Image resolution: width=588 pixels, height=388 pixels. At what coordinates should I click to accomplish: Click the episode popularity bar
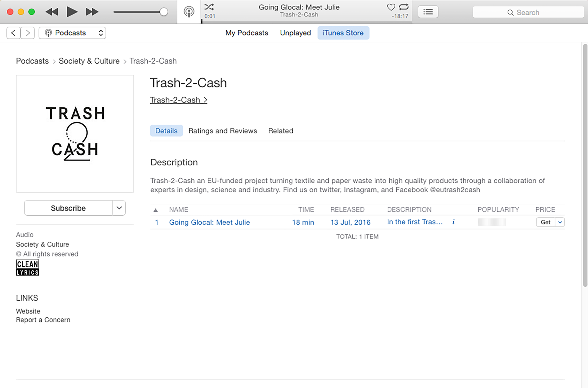point(492,222)
